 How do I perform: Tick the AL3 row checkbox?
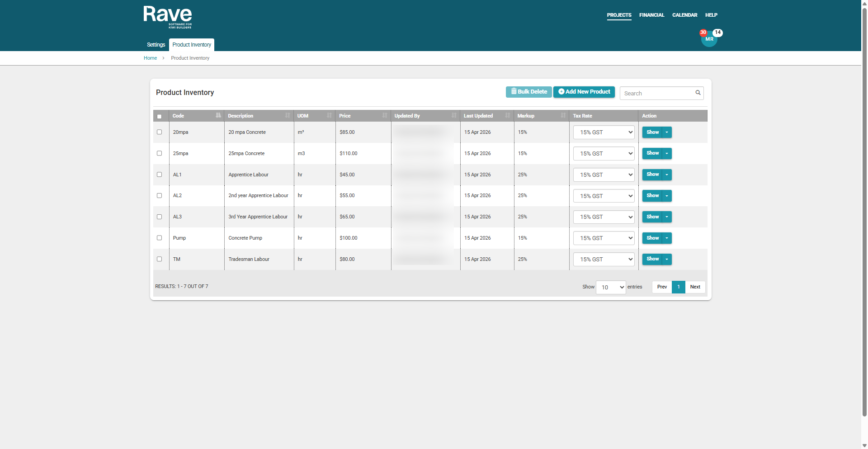(x=159, y=217)
